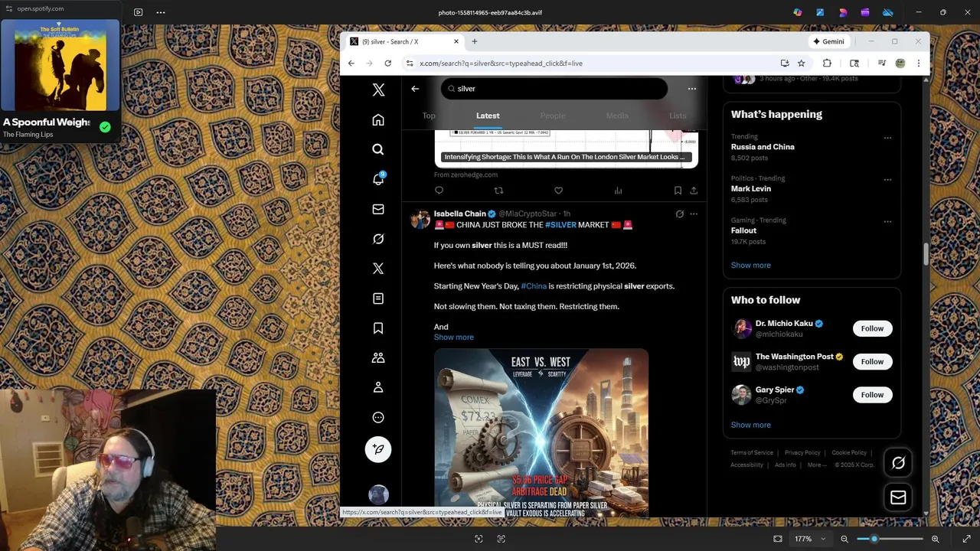The width and height of the screenshot is (980, 551).
Task: Repost the zerohedge post
Action: coord(498,191)
